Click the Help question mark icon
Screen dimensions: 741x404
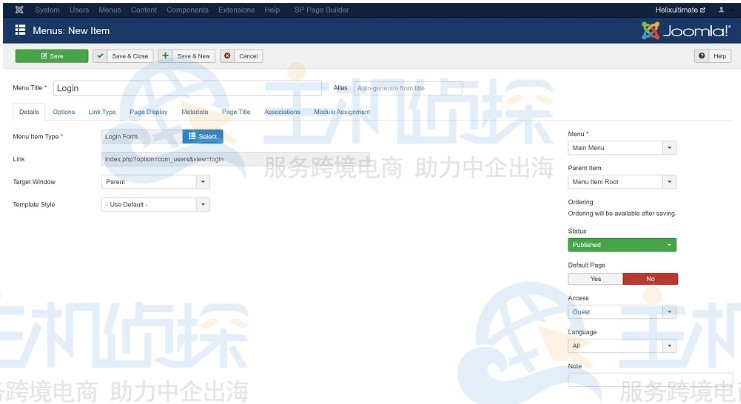click(x=702, y=56)
